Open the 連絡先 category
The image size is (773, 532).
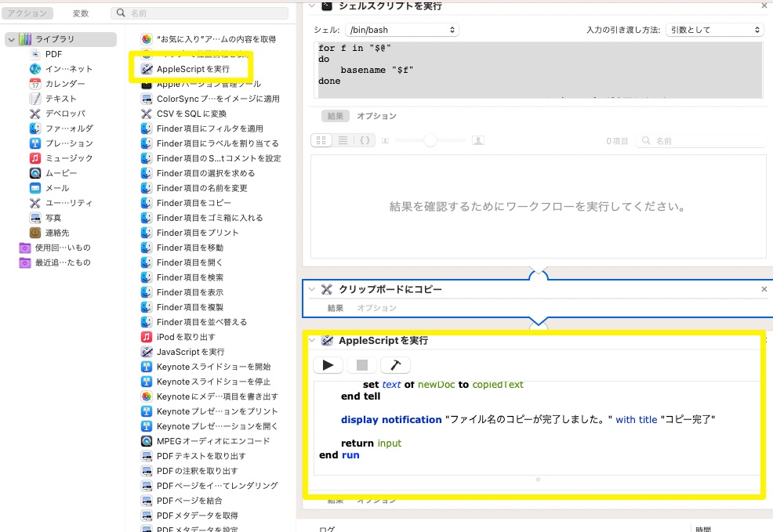click(x=57, y=233)
